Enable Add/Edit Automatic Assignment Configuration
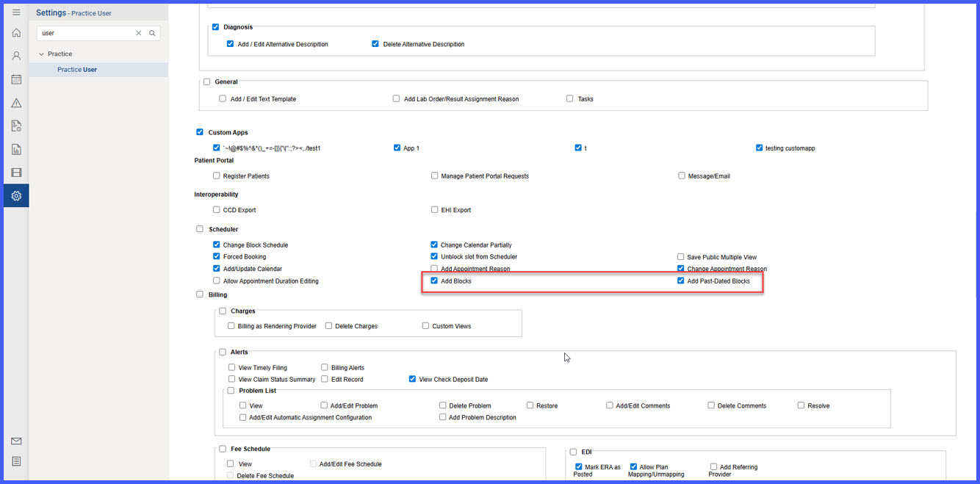Viewport: 980px width, 484px height. (242, 417)
